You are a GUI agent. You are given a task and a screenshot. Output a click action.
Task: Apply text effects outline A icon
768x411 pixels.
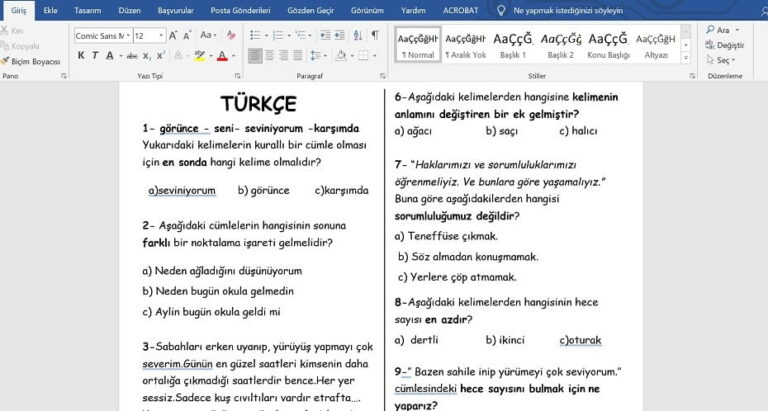178,56
